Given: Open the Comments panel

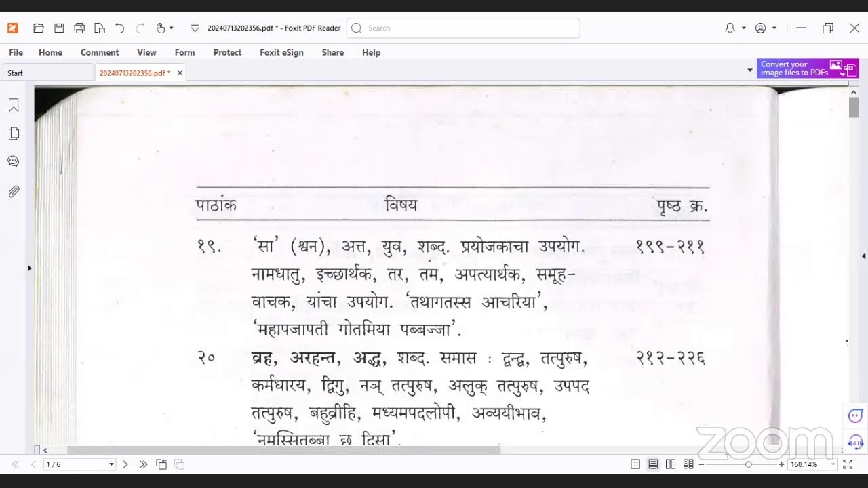Looking at the screenshot, I should tap(14, 161).
